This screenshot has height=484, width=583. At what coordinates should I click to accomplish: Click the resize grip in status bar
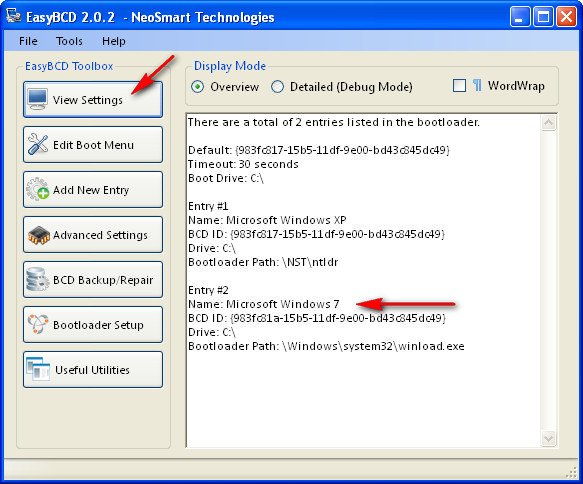571,472
